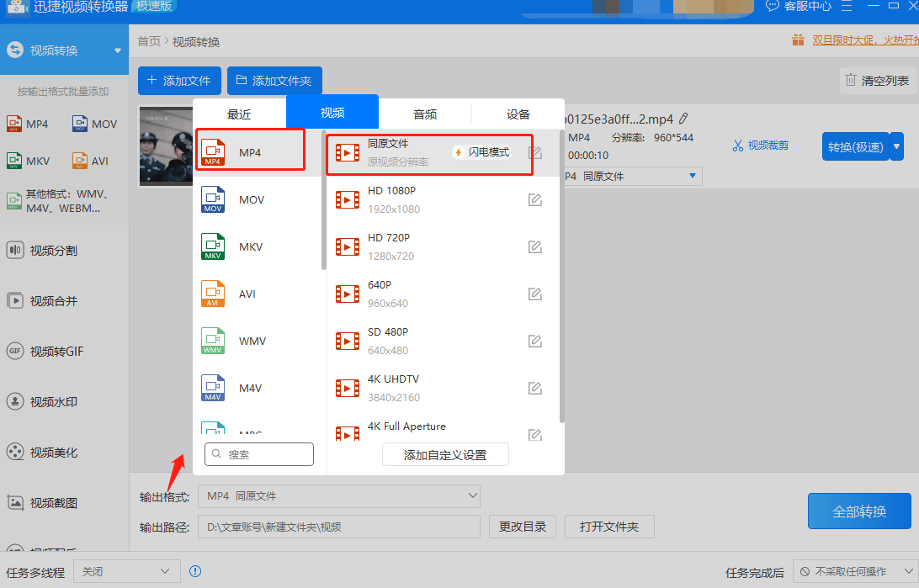Click the 全部转换 button
This screenshot has width=919, height=588.
pyautogui.click(x=859, y=511)
